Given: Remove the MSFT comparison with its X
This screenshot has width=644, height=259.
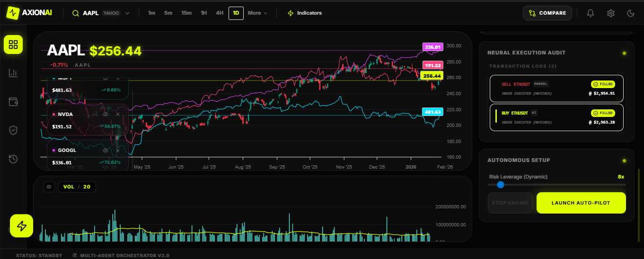Looking at the screenshot, I should coord(118,79).
